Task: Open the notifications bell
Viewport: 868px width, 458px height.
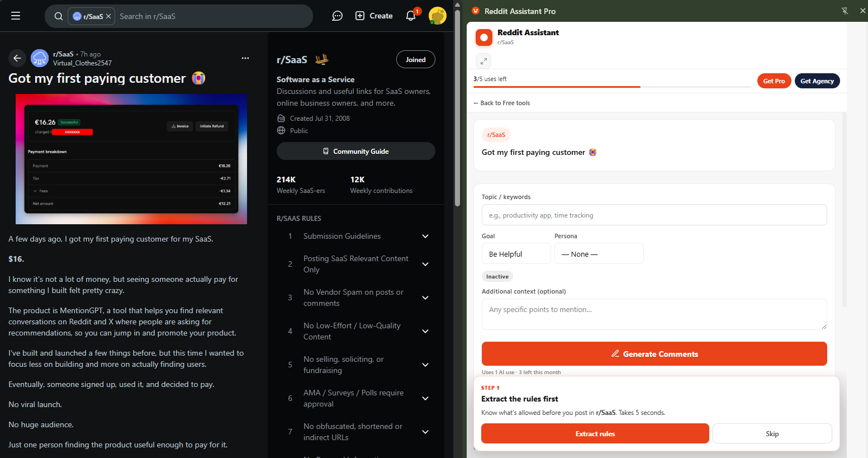Action: point(411,16)
